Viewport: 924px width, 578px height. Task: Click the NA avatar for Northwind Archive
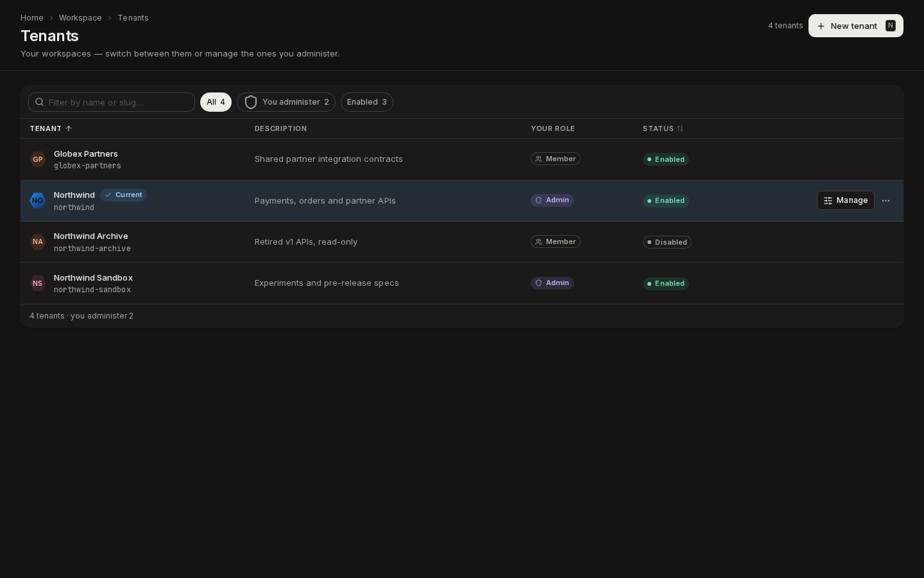pos(38,242)
